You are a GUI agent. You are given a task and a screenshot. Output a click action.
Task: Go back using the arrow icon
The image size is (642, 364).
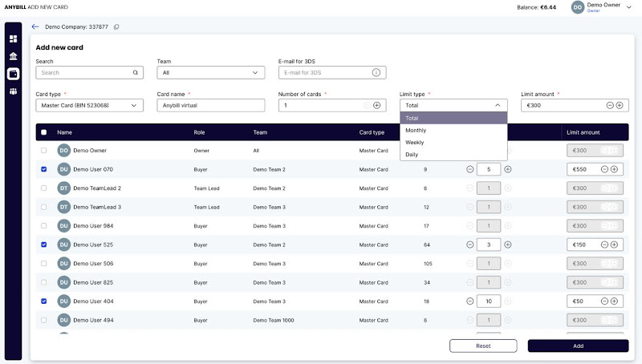point(35,26)
